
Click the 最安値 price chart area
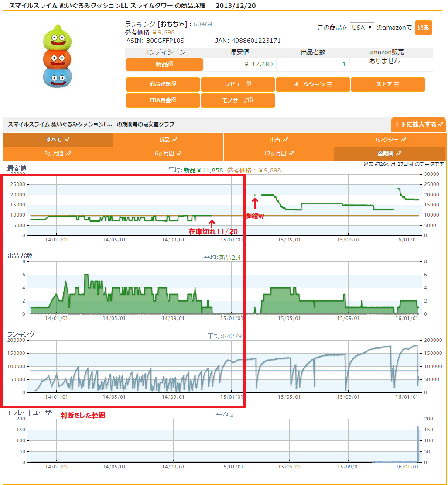[225, 205]
